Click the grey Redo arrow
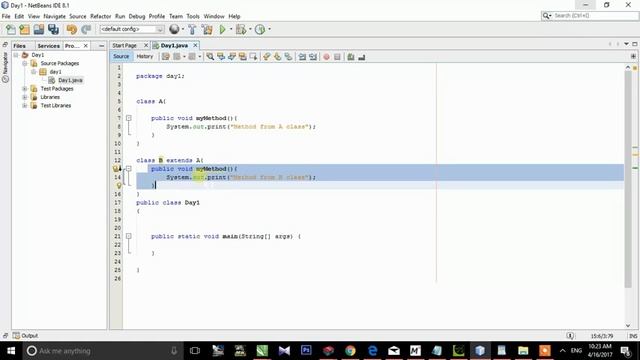This screenshot has height=360, width=640. click(86, 29)
